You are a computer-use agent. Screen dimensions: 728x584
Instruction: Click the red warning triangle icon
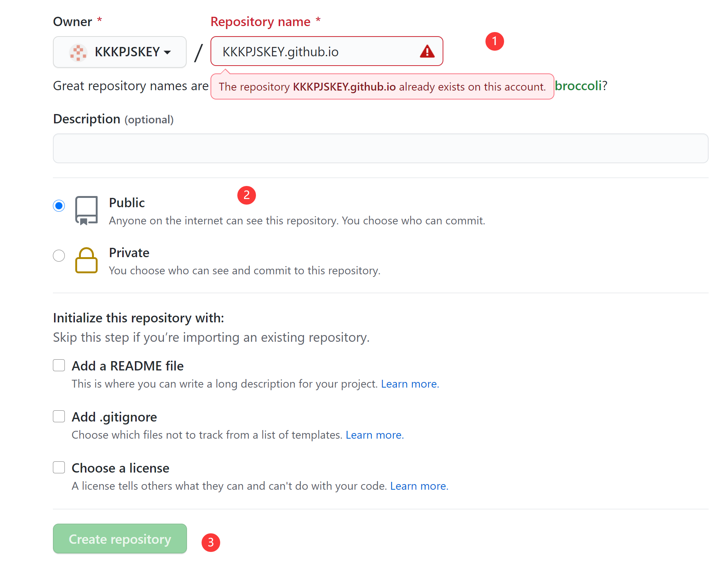click(427, 51)
